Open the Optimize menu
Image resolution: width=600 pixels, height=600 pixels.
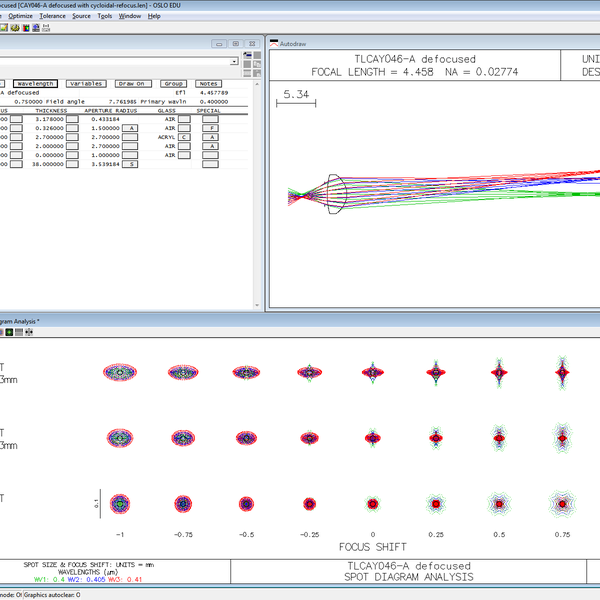point(19,17)
